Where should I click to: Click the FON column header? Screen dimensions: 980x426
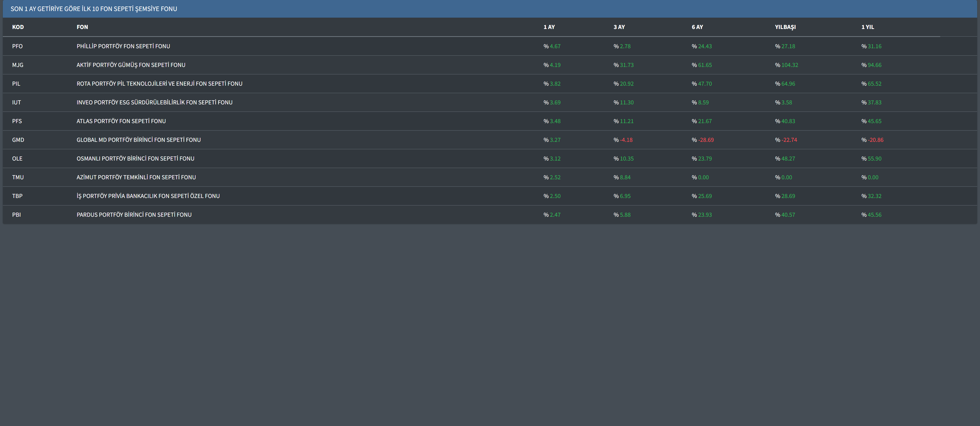point(82,27)
